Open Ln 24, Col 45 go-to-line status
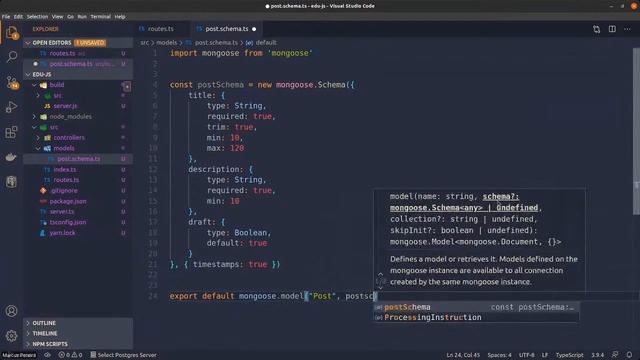 (463, 355)
